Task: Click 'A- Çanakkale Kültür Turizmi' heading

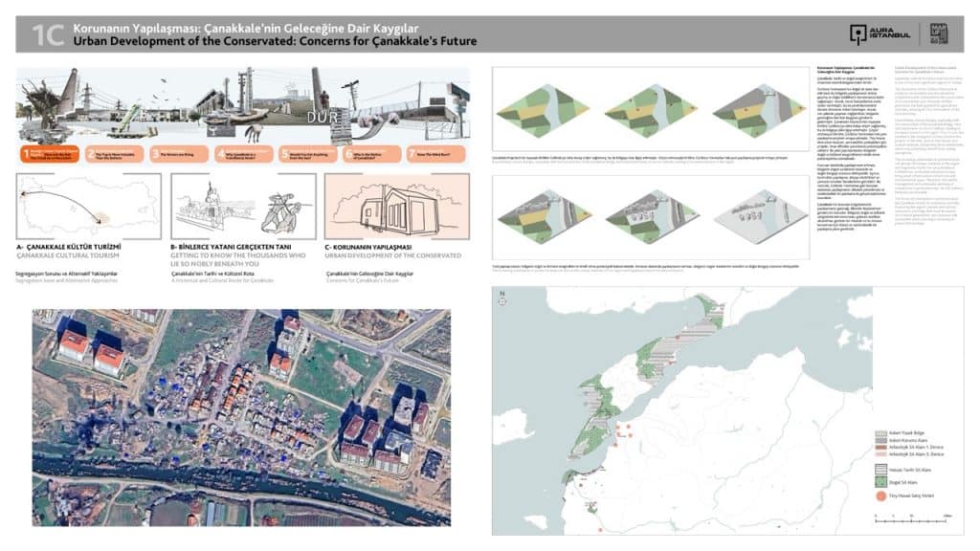Action: [x=76, y=247]
